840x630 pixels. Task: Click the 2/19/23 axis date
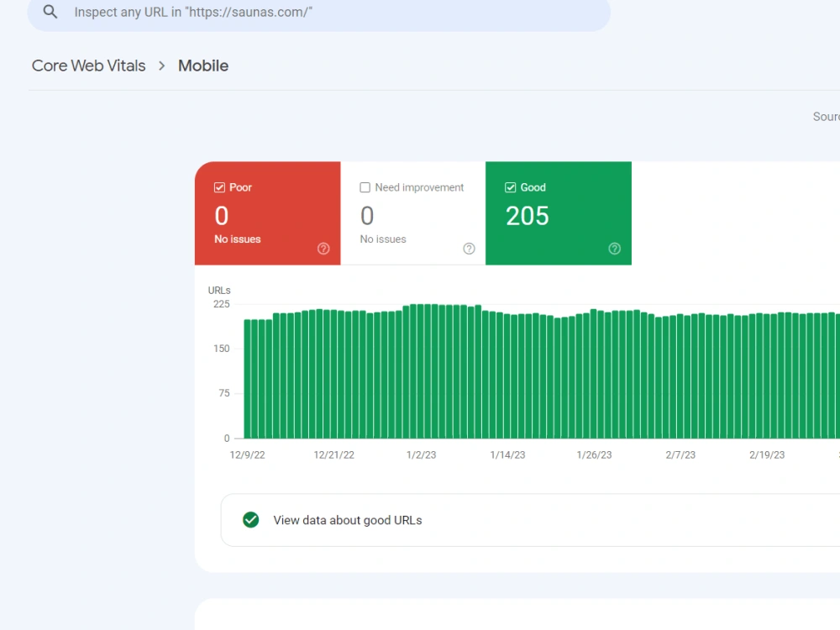point(767,454)
